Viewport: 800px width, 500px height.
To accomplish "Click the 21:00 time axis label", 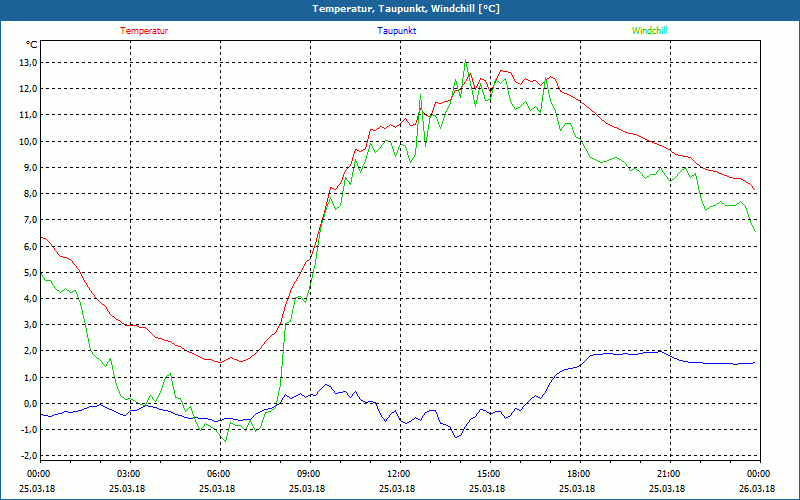I will (667, 474).
